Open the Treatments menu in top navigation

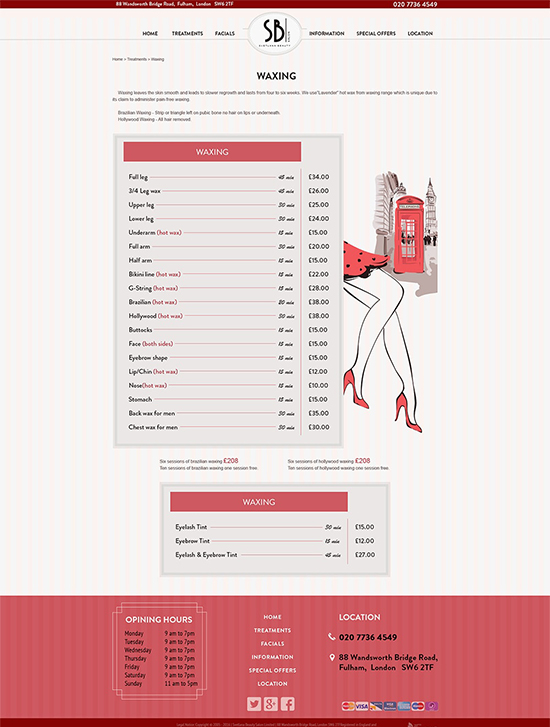pos(187,33)
